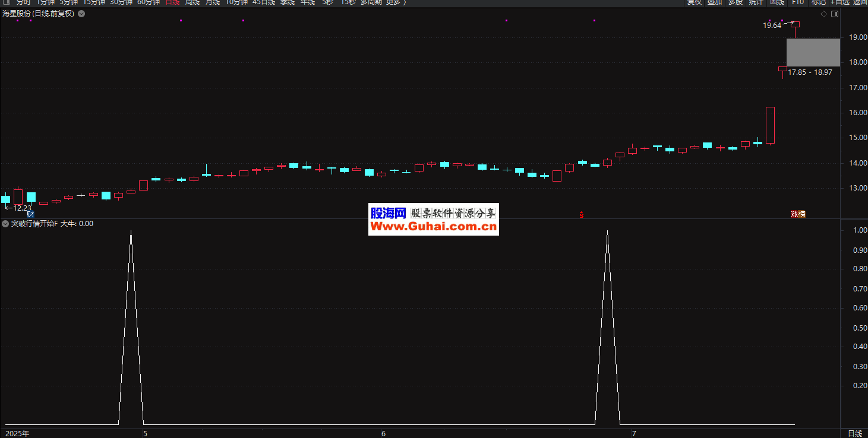Viewport: 868px width, 438px height.
Task: Open the 多周期 multi-period view
Action: click(x=371, y=2)
